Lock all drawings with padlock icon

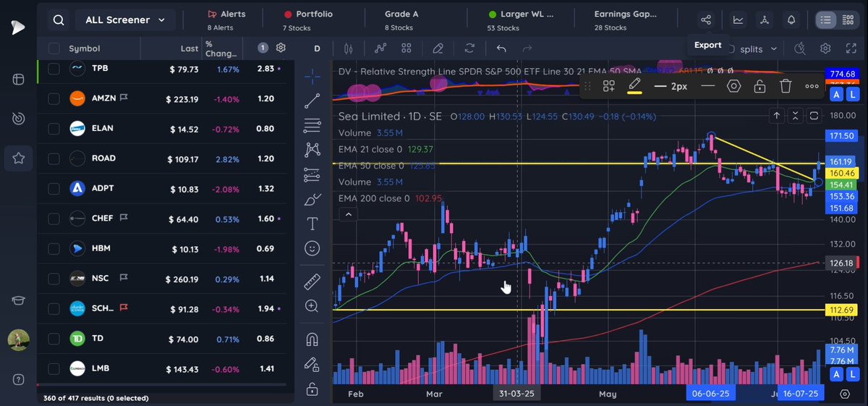click(x=312, y=389)
